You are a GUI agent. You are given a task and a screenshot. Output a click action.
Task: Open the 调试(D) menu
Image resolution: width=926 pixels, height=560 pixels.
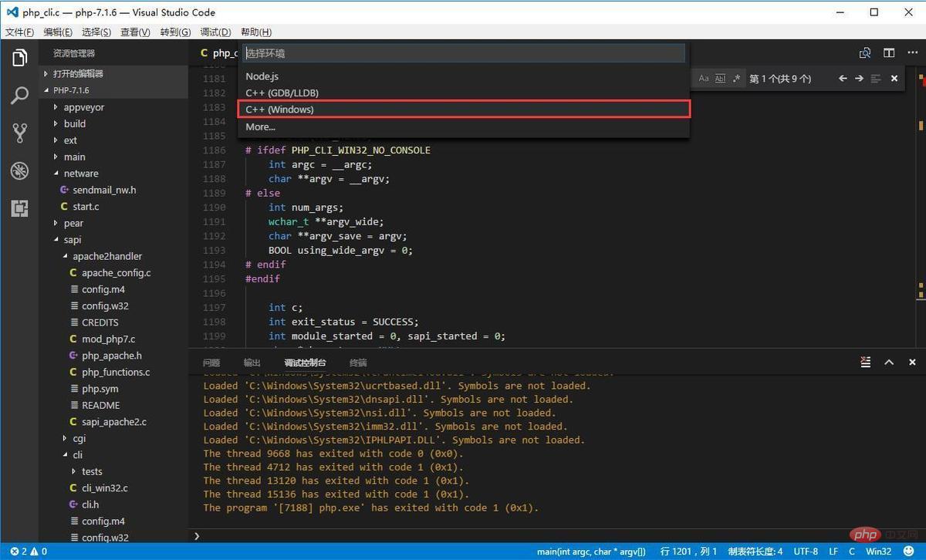tap(215, 32)
